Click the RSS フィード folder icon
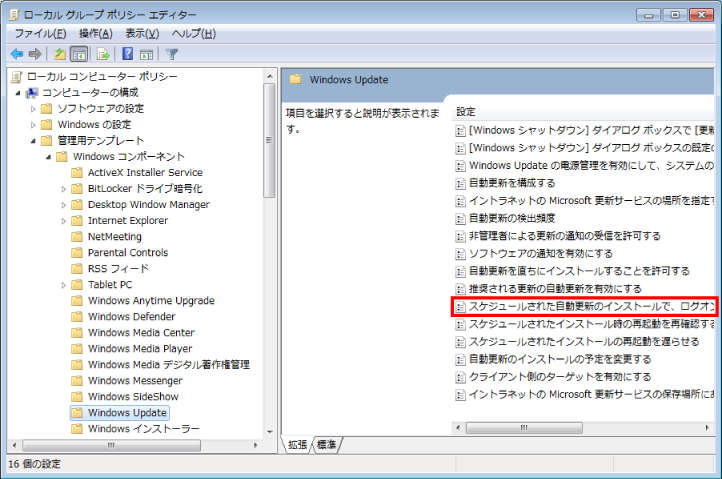The width and height of the screenshot is (722, 479). [77, 269]
